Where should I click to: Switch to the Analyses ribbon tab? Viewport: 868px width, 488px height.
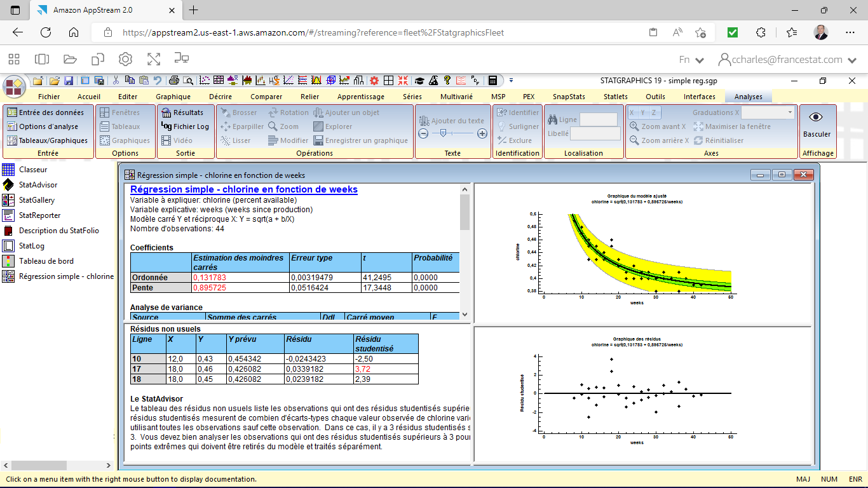pos(748,97)
